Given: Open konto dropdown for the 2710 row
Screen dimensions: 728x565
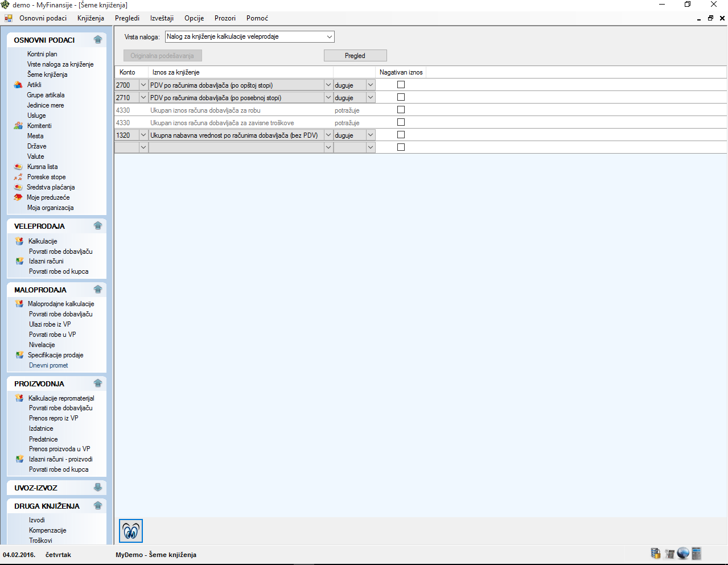Looking at the screenshot, I should point(143,98).
